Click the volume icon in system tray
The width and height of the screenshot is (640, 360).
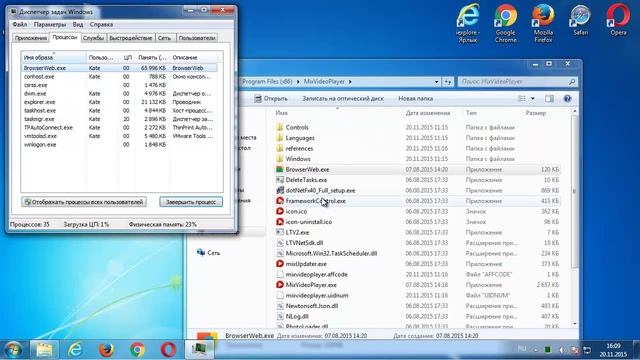click(561, 350)
